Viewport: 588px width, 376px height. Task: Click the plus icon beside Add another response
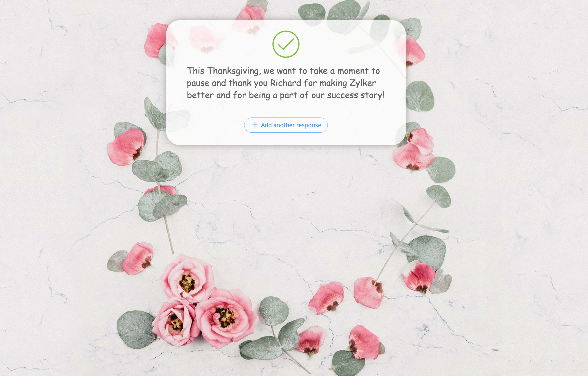click(255, 125)
